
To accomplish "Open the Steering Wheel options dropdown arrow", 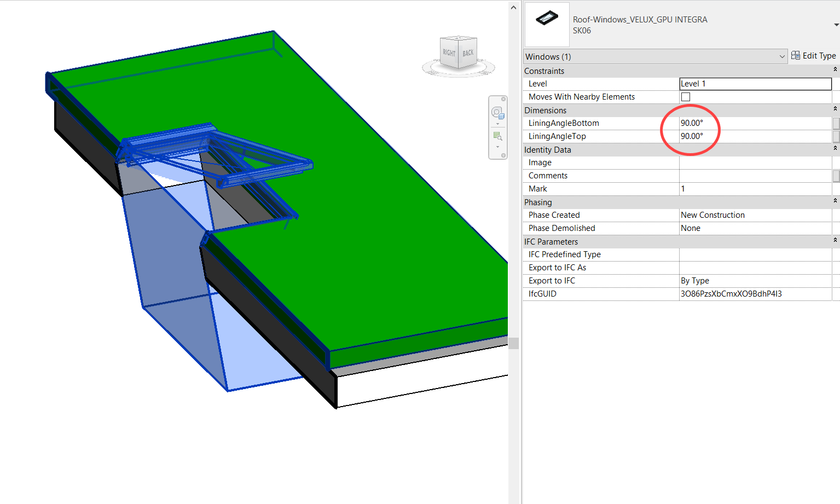I will point(498,124).
